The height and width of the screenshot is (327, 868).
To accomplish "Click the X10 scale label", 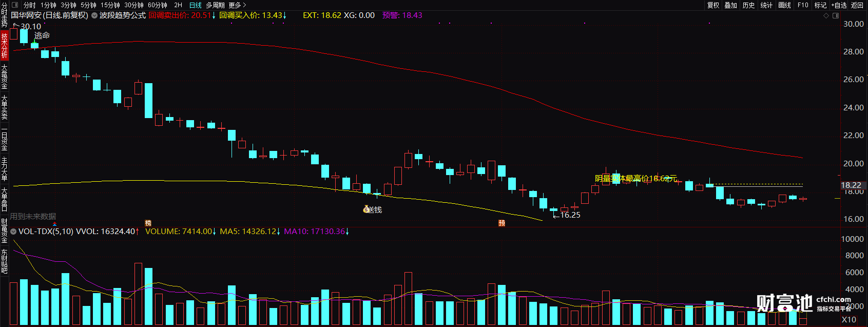I will (849, 319).
